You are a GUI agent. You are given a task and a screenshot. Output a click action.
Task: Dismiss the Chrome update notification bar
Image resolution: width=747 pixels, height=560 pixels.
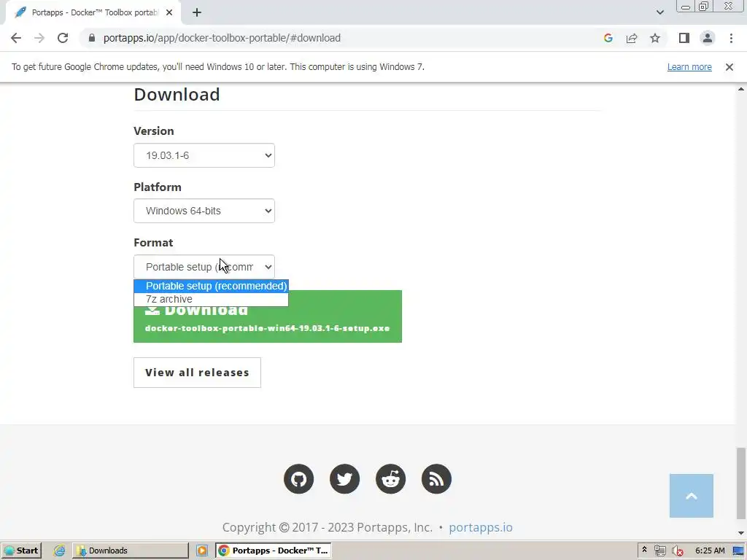click(x=729, y=67)
